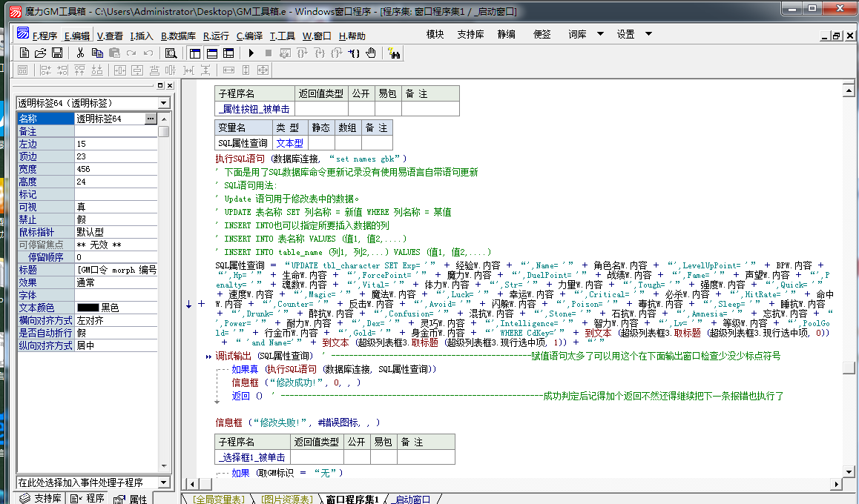Open the 透明标签64 component dropdown

coord(164,103)
